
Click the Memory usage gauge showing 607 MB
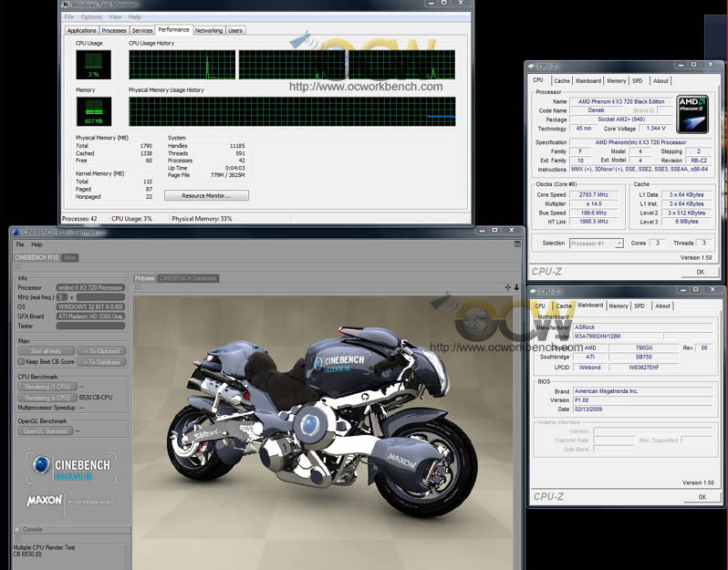[93, 111]
